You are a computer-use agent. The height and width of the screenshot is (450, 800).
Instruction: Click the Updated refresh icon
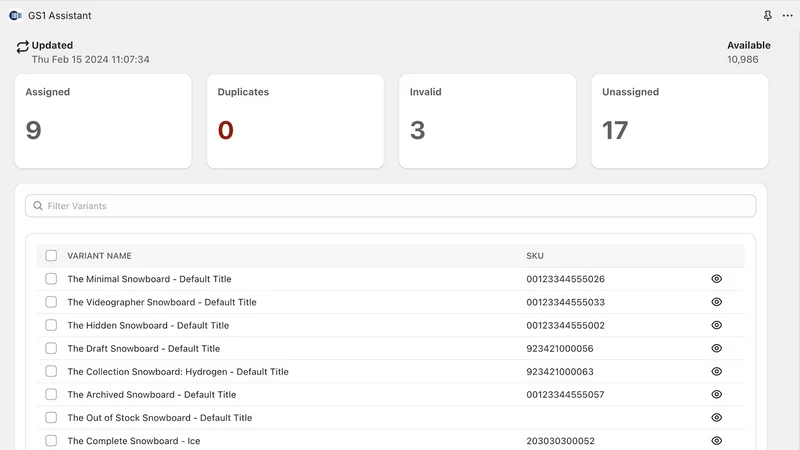tap(22, 47)
